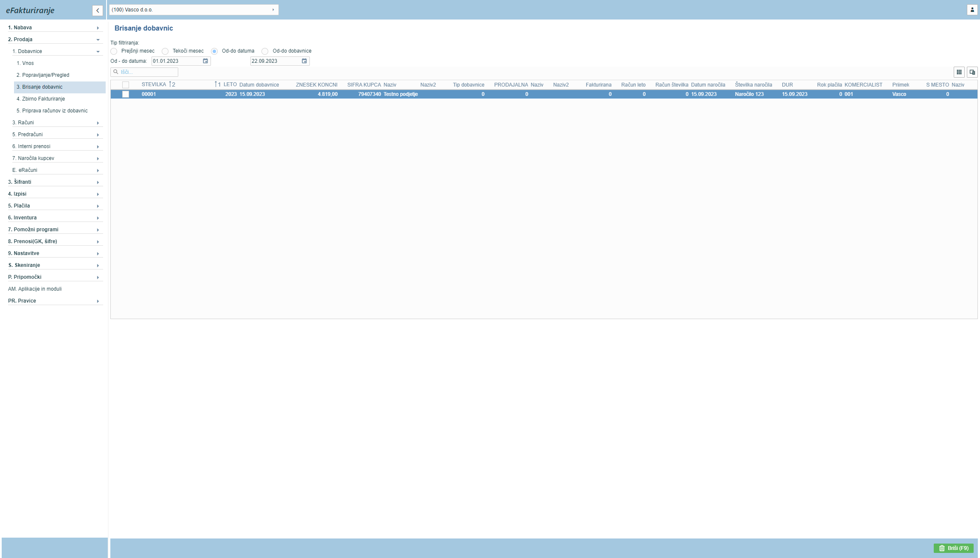Image resolution: width=980 pixels, height=558 pixels.
Task: Click the Brisanje dobavnic page title
Action: tap(144, 28)
